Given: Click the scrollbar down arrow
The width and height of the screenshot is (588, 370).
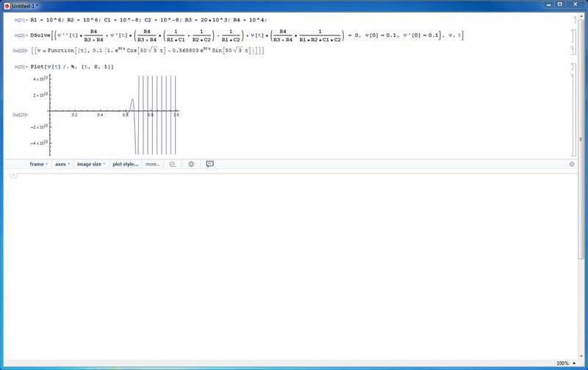Looking at the screenshot, I should point(581,356).
